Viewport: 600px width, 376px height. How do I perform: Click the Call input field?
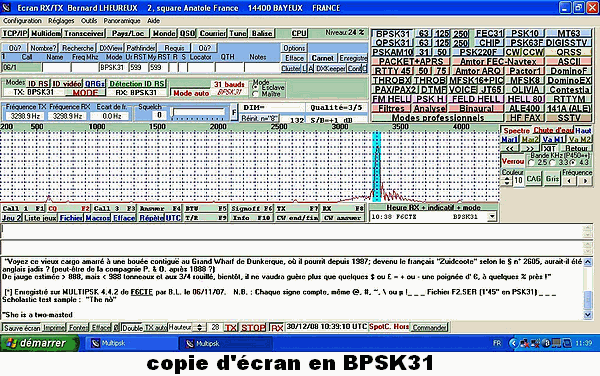[x=22, y=68]
